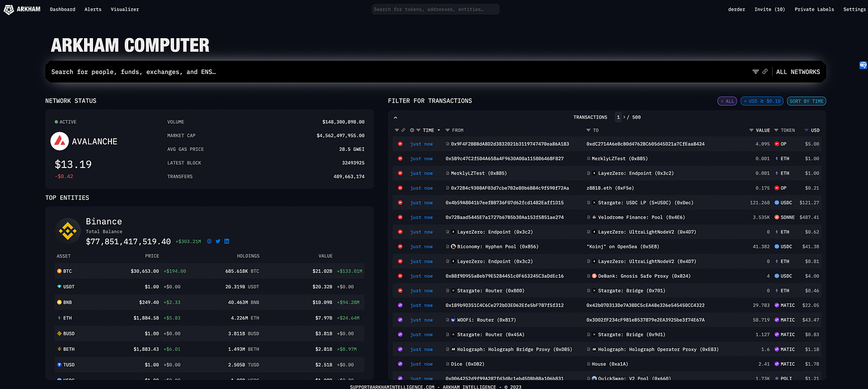868x389 pixels.
Task: Open the Alerts nav item
Action: tap(93, 10)
